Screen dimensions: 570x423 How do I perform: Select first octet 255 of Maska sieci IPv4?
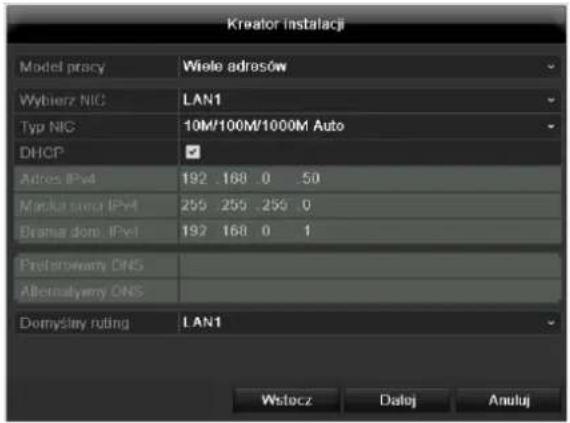pyautogui.click(x=194, y=205)
